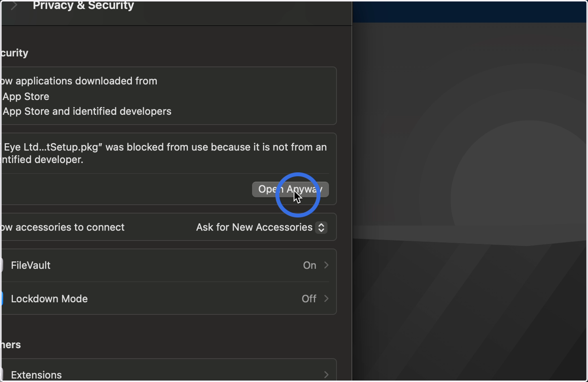Click the Privacy & Security title

(x=83, y=6)
